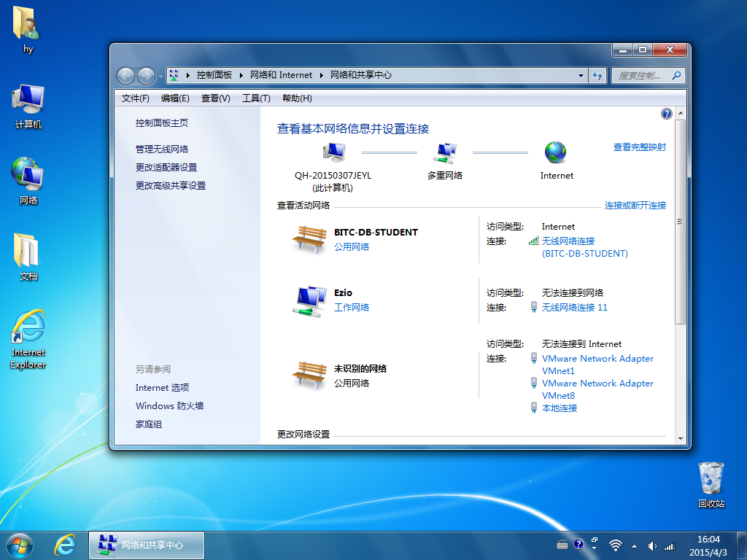Expand the arrow after 控制面板 breadcrumb

pos(241,75)
